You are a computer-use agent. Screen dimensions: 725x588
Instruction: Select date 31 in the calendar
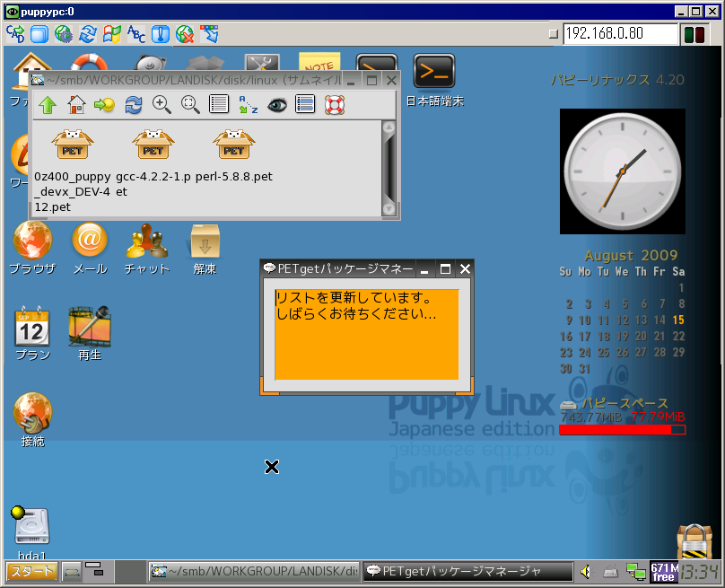(584, 369)
